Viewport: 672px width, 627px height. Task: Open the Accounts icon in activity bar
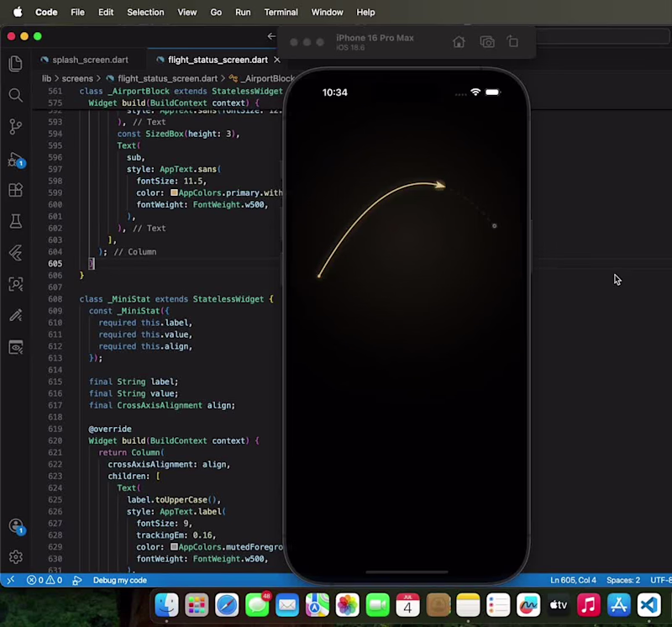pyautogui.click(x=16, y=526)
